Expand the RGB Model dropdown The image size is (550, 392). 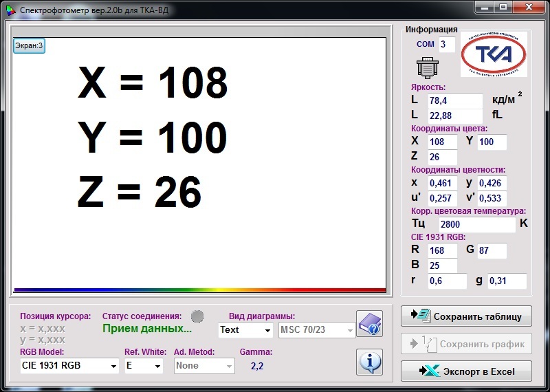pyautogui.click(x=69, y=366)
